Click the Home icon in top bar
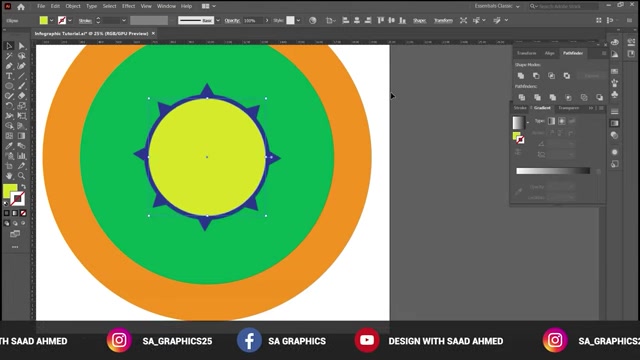The width and height of the screenshot is (640, 360). pyautogui.click(x=21, y=7)
